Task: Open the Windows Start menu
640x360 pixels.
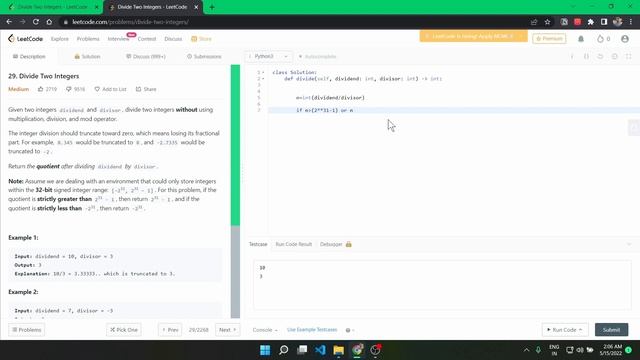Action: tap(265, 350)
